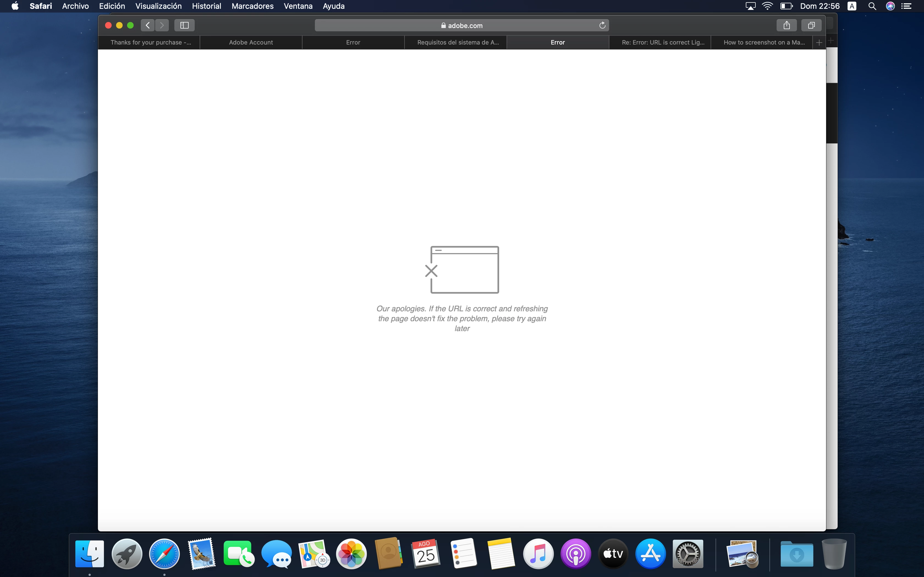Switch to the Adobe Account tab
924x577 pixels.
pyautogui.click(x=251, y=42)
